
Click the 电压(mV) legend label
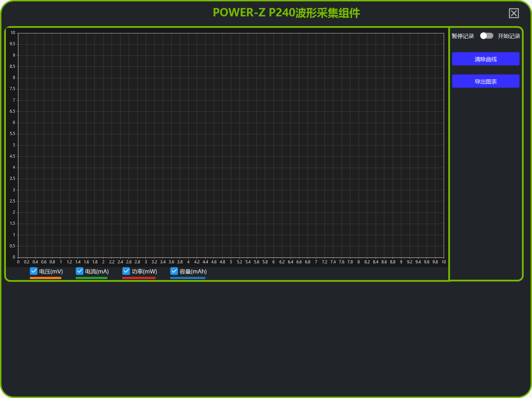click(51, 271)
